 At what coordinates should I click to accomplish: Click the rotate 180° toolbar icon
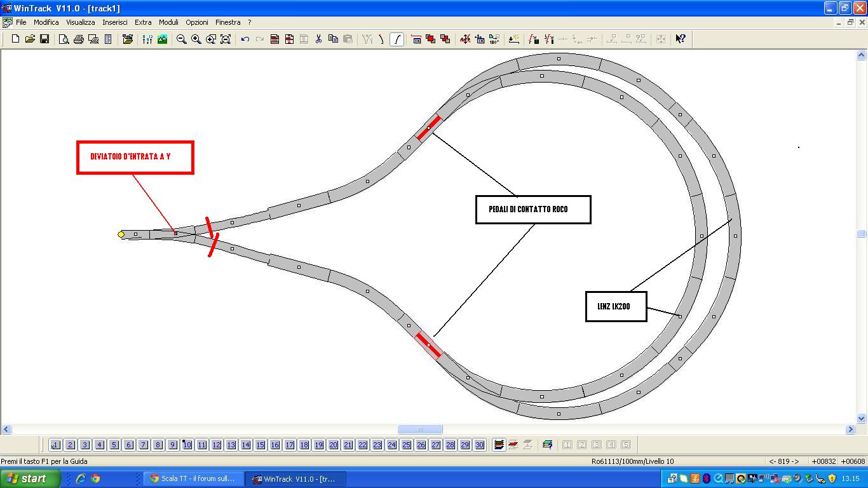[x=494, y=39]
